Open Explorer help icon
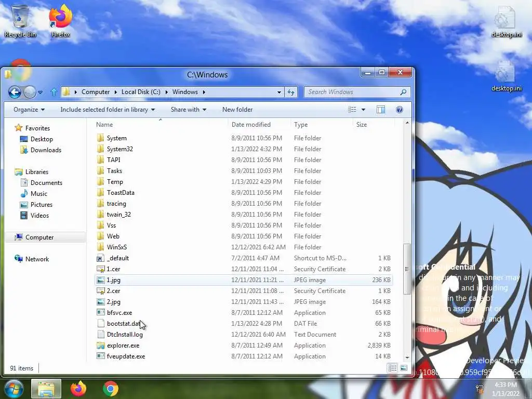The height and width of the screenshot is (399, 532). tap(400, 110)
